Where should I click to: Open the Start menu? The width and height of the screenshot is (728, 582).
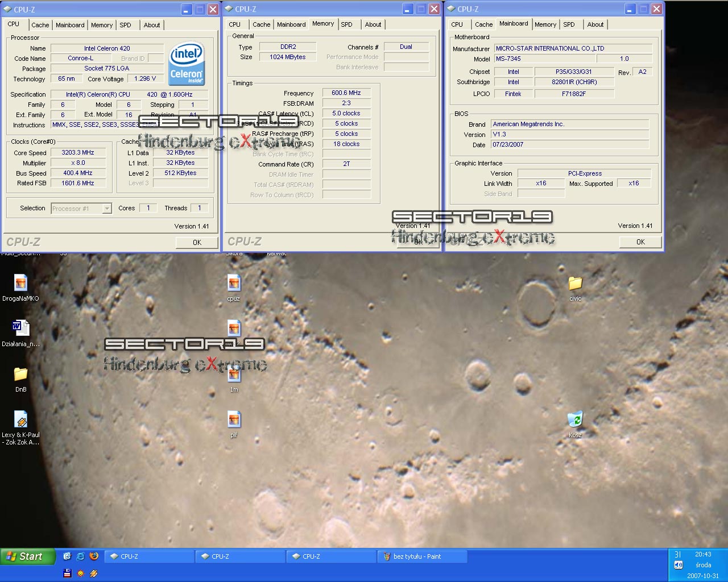(28, 556)
